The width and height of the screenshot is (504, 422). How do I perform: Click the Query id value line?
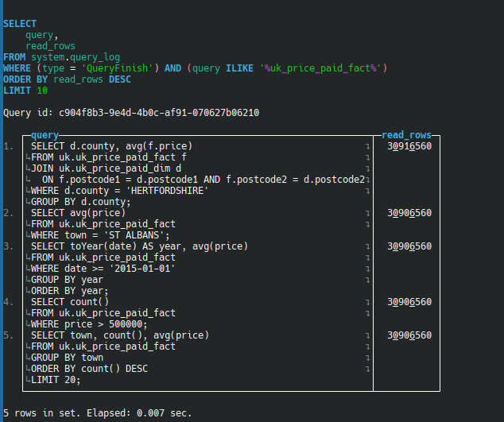[131, 113]
